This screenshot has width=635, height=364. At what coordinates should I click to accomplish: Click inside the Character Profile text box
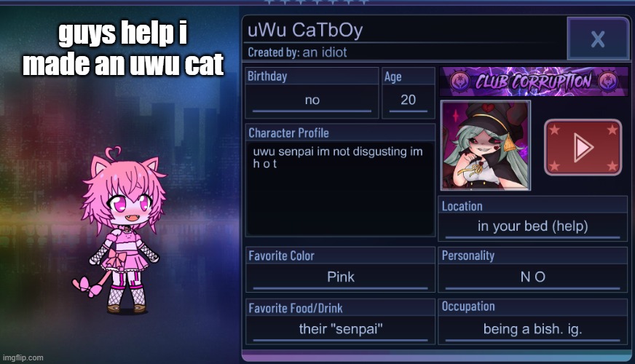point(340,189)
